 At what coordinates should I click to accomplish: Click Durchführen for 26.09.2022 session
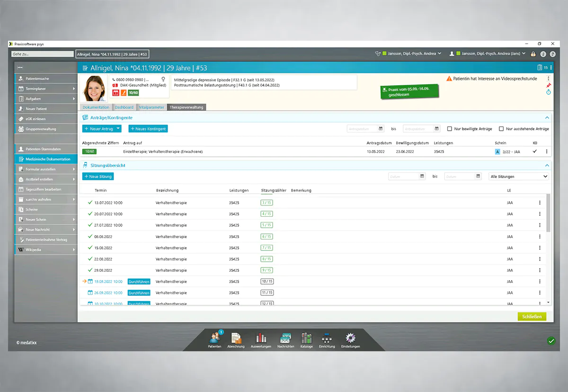point(139,293)
